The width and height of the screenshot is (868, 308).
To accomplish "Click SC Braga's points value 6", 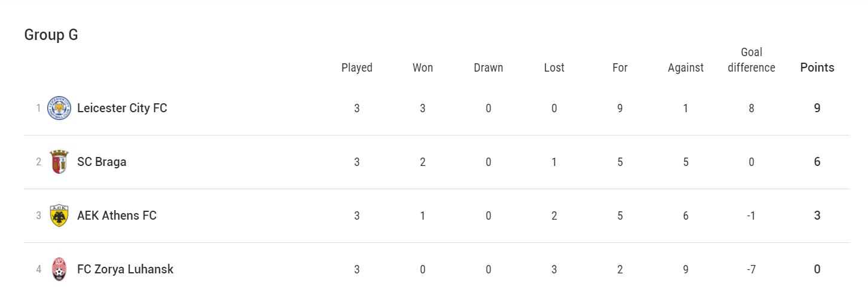I will (817, 162).
